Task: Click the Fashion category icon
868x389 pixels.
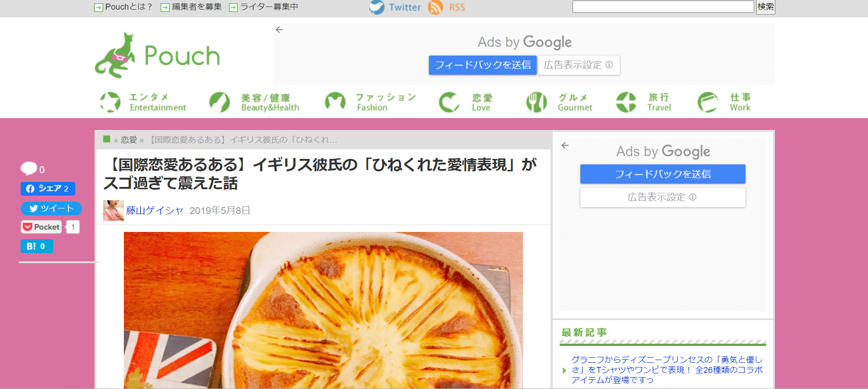Action: [x=335, y=102]
